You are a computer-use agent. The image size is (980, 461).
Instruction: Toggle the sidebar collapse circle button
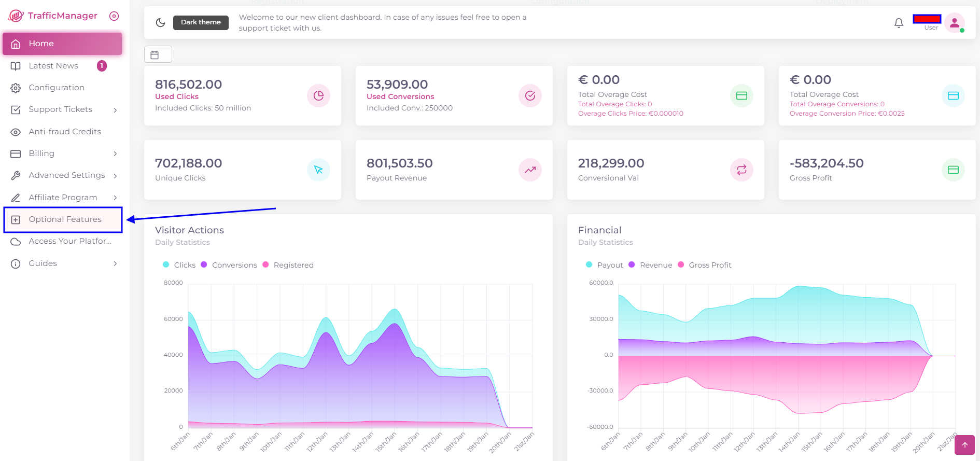click(x=114, y=16)
